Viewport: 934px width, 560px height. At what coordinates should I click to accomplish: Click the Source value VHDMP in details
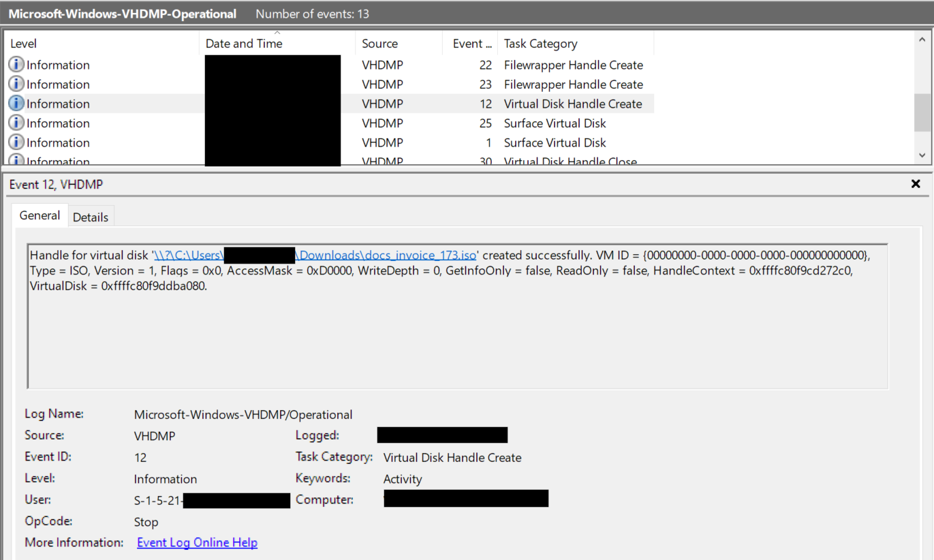point(153,435)
